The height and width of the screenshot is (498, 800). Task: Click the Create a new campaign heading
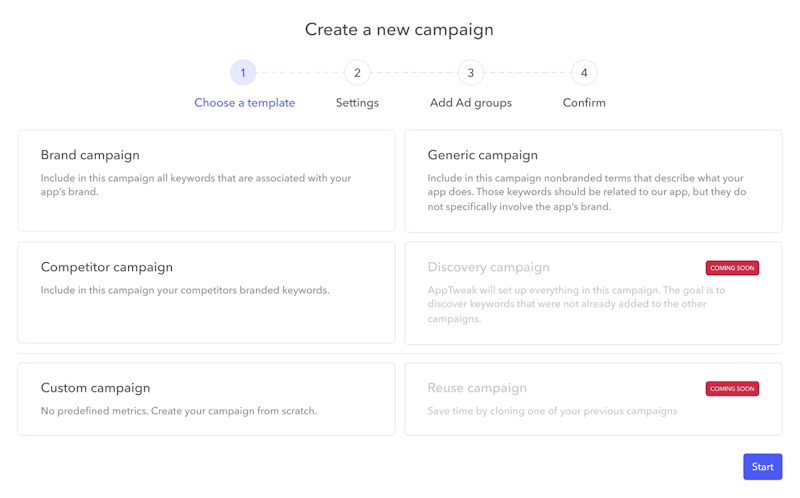[399, 30]
